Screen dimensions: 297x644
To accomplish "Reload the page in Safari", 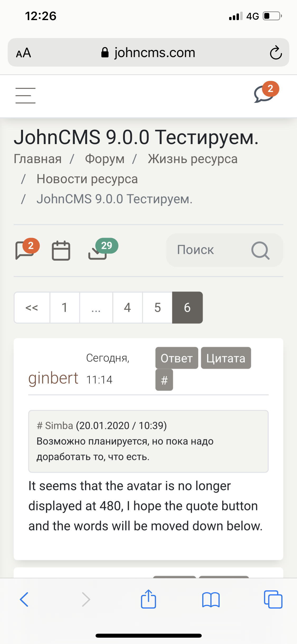I will (276, 53).
